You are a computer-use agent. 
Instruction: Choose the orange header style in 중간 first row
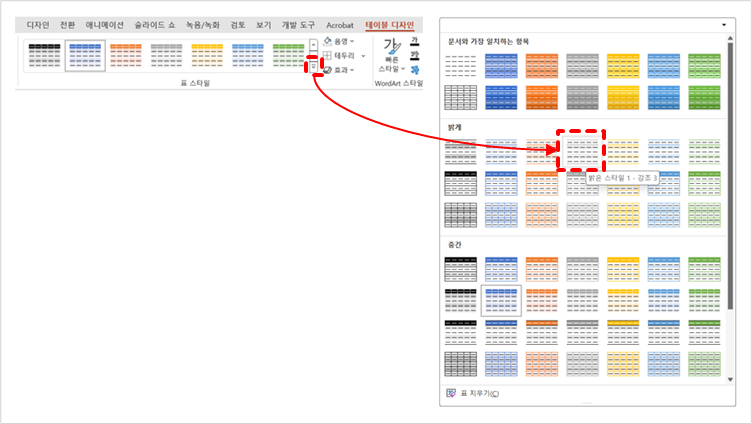coord(542,269)
